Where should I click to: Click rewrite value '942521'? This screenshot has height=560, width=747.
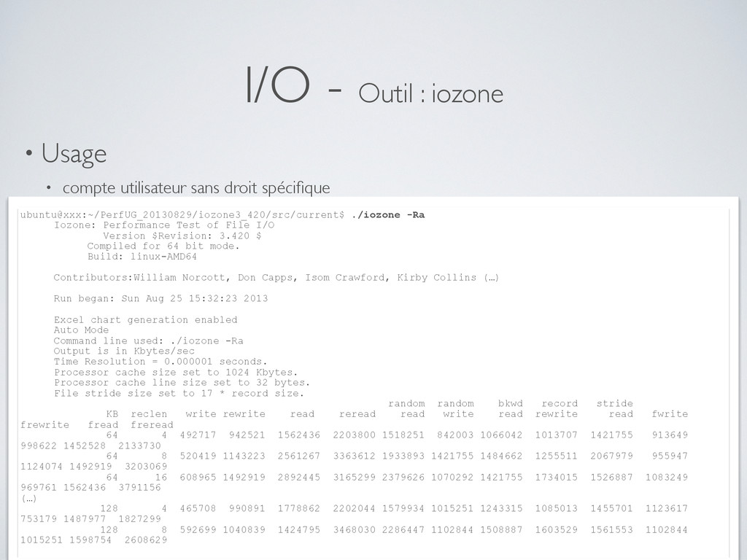click(247, 435)
